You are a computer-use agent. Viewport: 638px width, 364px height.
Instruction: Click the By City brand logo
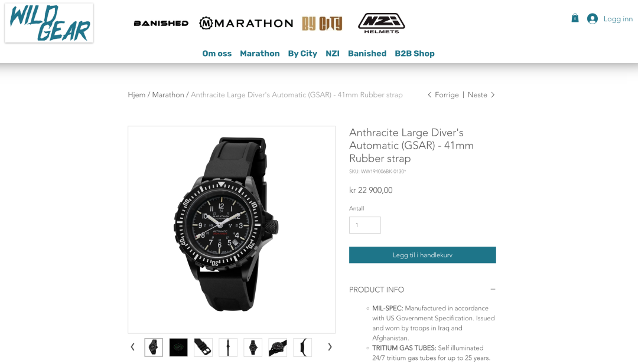click(322, 24)
